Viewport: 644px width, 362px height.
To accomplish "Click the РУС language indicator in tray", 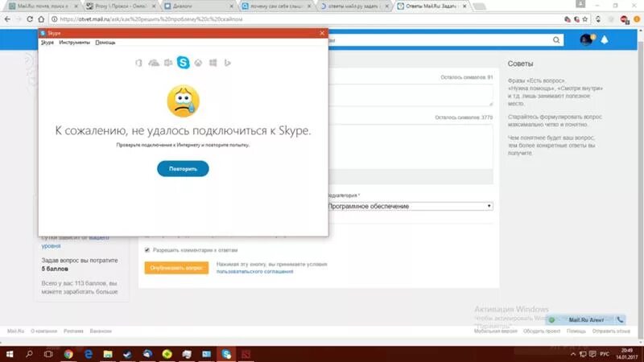I will (605, 354).
